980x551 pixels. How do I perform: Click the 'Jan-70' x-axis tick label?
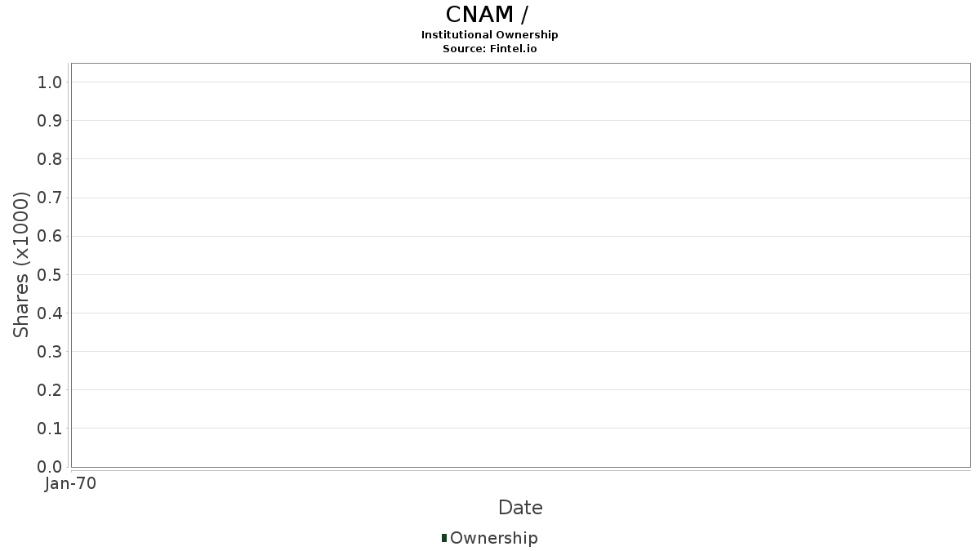[71, 484]
